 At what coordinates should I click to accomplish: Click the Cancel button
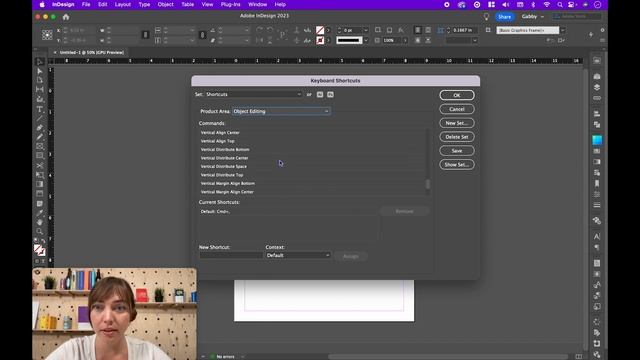(x=457, y=109)
